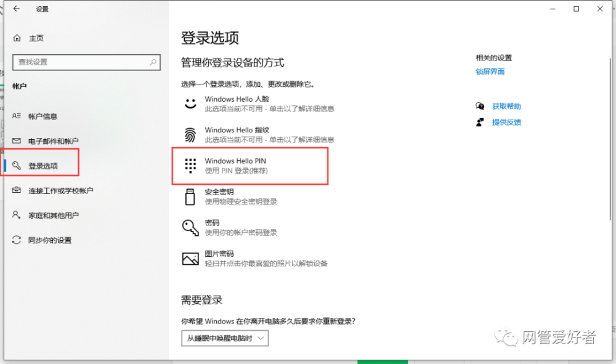
Task: Expand the Windows Hello PIN option
Action: [250, 166]
